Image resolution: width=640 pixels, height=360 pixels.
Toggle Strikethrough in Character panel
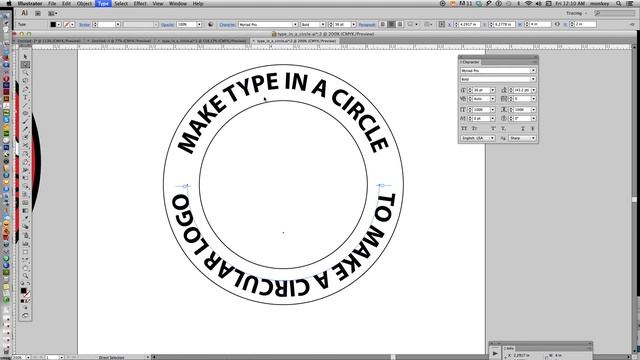pos(532,129)
